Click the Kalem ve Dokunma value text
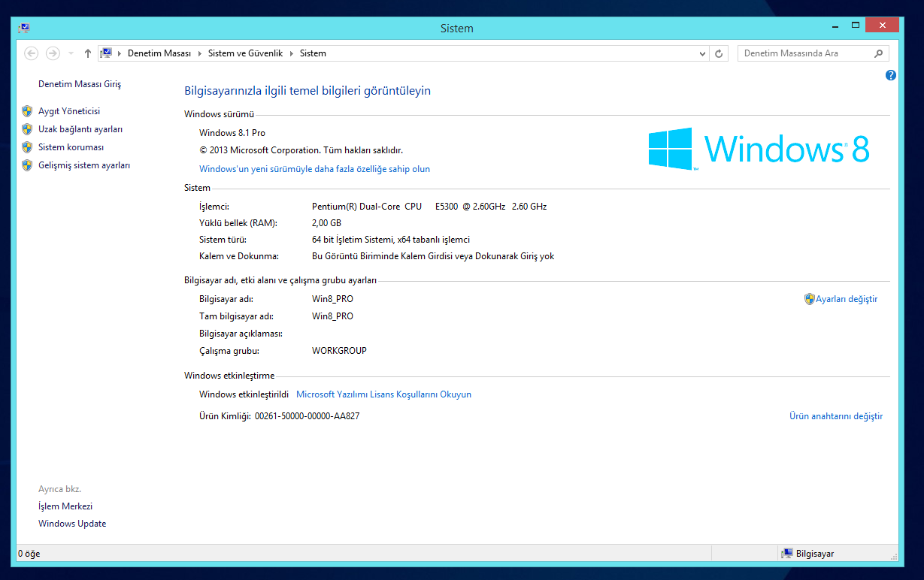The height and width of the screenshot is (580, 924). click(433, 257)
